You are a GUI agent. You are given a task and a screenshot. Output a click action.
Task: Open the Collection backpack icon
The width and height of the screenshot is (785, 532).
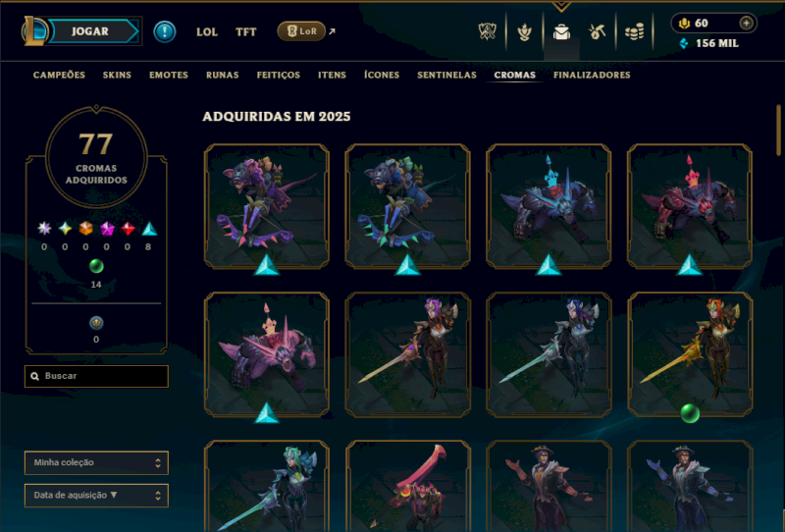point(561,32)
